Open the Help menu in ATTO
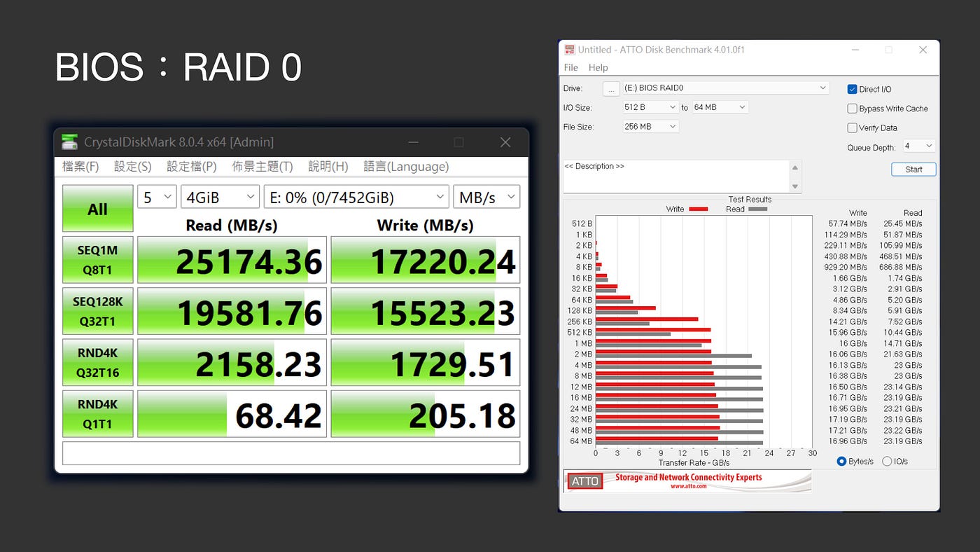The image size is (980, 552). (x=598, y=67)
